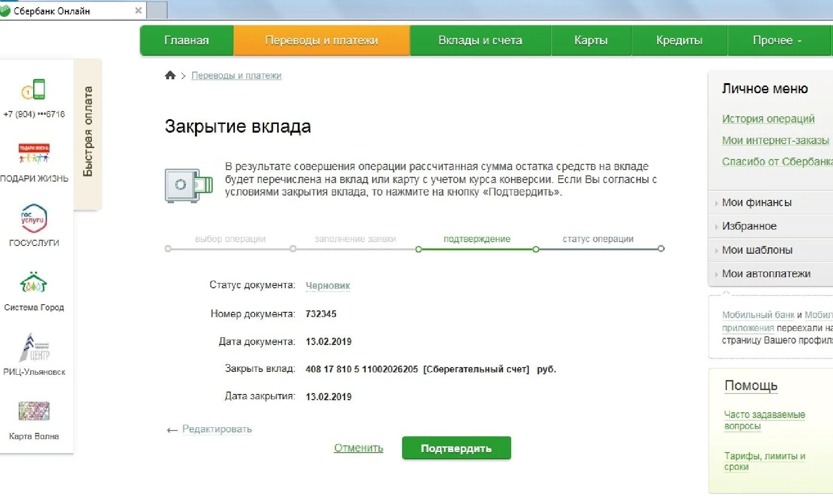Viewport: 833px width, 504px height.
Task: Click the Закрытие вклада heading
Action: 238,126
